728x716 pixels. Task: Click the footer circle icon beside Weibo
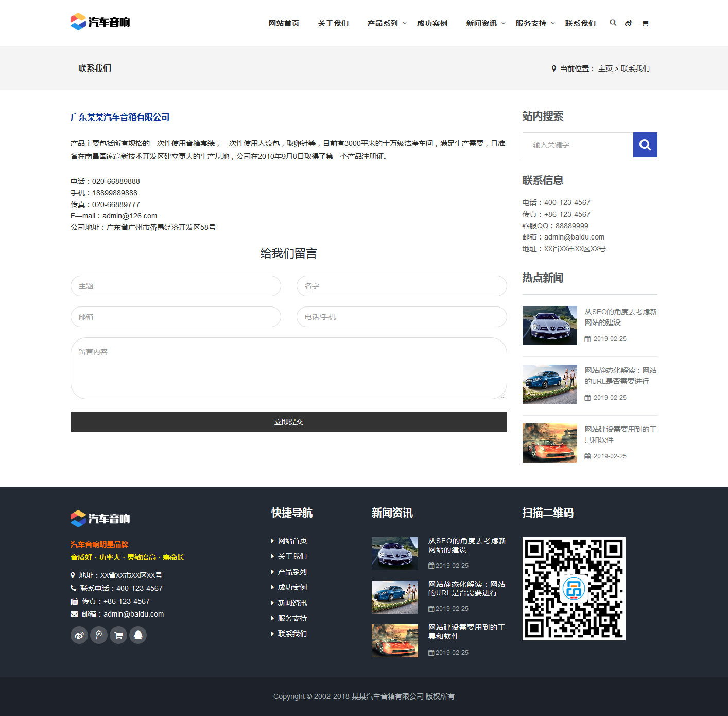99,635
